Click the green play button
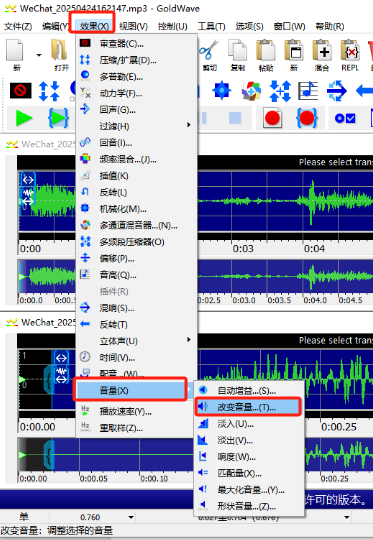373x540 pixels. coord(24,118)
